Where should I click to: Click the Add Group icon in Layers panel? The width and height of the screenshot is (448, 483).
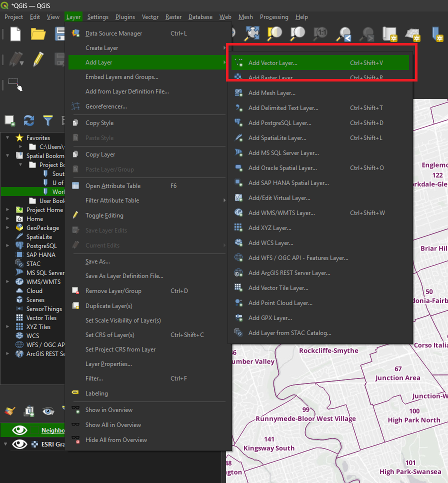[x=29, y=411]
